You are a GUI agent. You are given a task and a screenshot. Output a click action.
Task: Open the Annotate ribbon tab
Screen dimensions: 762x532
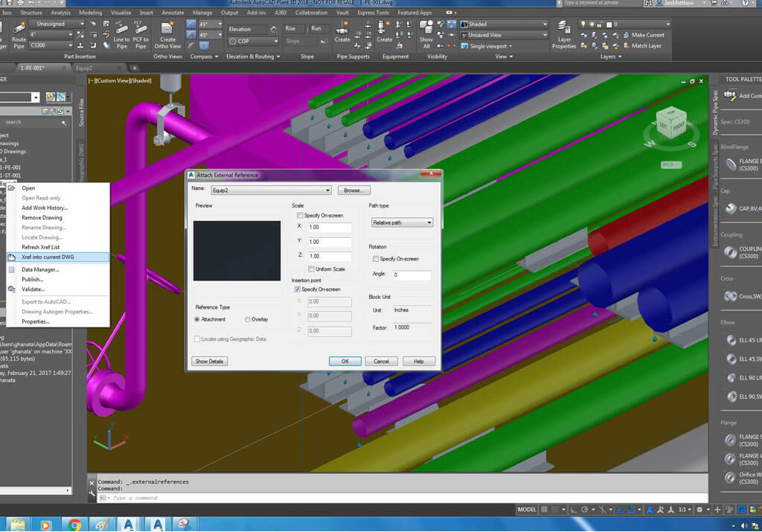point(173,13)
